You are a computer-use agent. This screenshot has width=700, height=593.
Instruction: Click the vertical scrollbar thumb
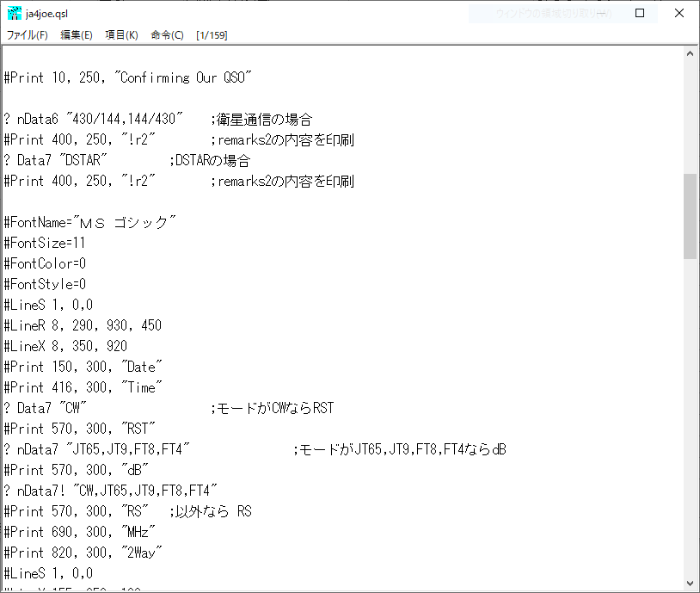[690, 216]
